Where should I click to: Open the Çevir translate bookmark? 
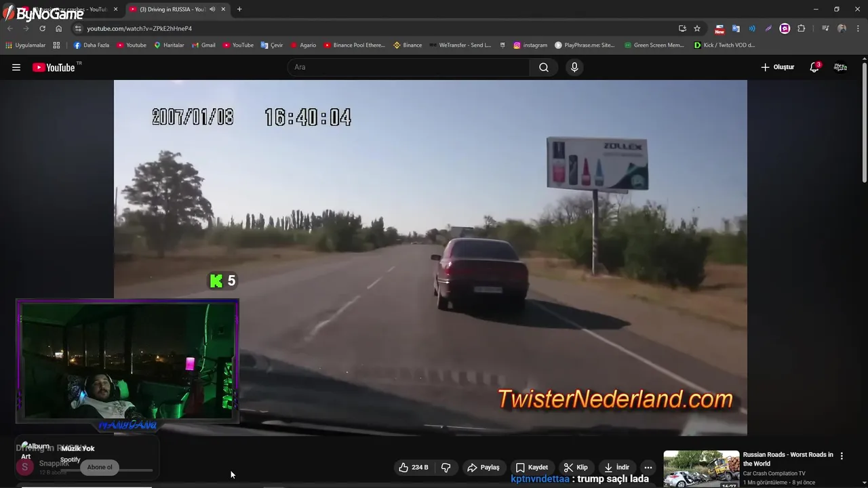(272, 45)
